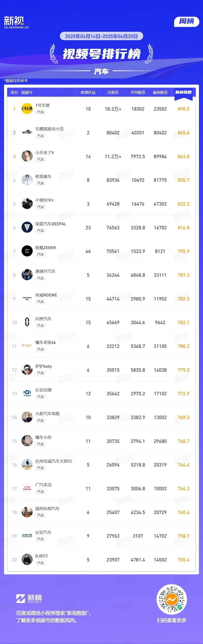This screenshot has height=644, width=203.
Task: Click the 新增作品 column header
Action: tap(88, 93)
